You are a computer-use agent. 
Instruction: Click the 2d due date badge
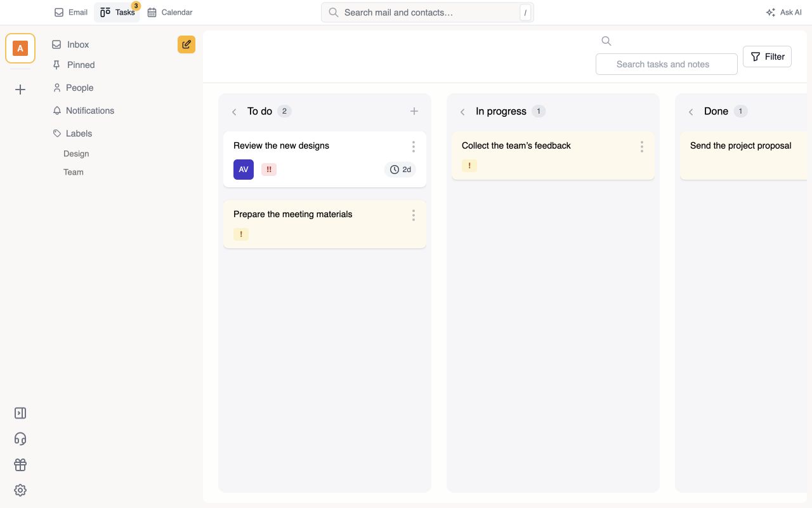tap(400, 170)
